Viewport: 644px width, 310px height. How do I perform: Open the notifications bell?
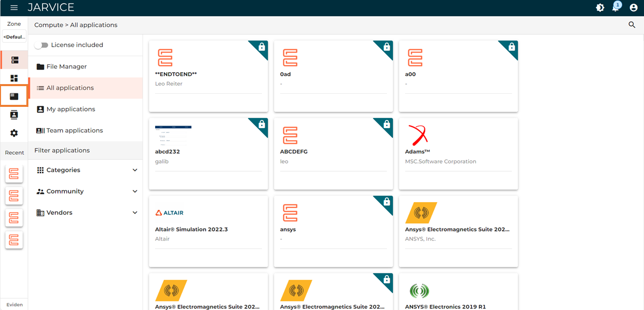pos(616,8)
